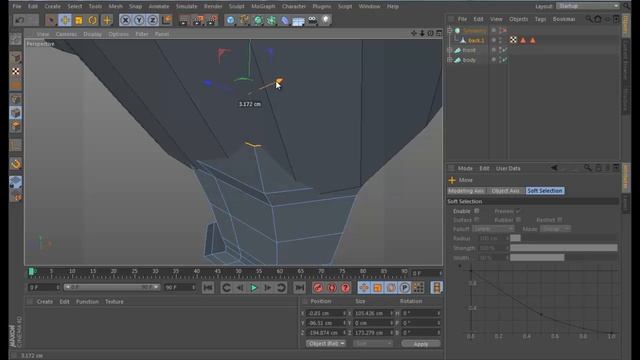Open Object Manager Tags menu
640x360 pixels.
(x=540, y=19)
